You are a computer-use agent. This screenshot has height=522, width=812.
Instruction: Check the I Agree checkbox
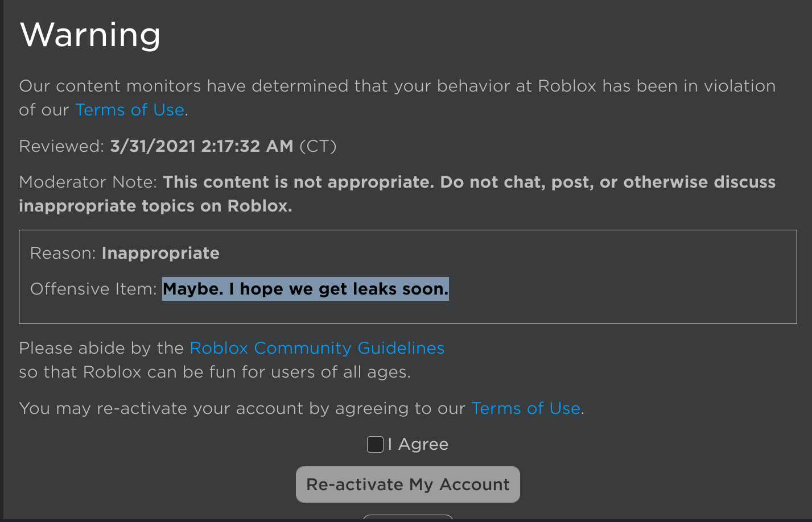375,444
